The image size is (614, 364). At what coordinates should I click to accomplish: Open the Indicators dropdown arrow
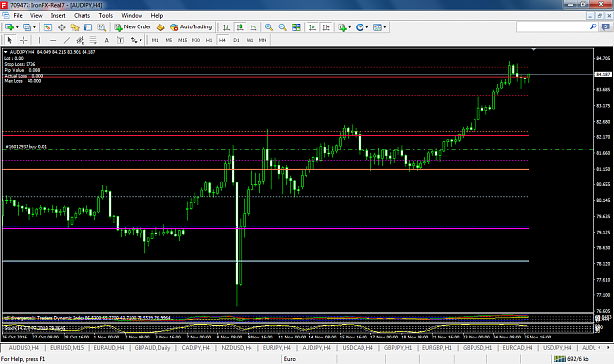point(350,27)
